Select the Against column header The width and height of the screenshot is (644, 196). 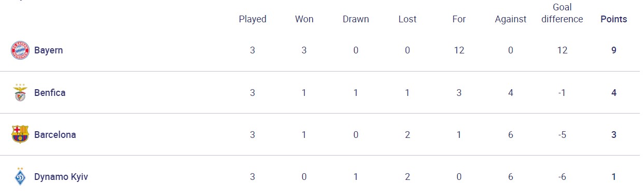pyautogui.click(x=511, y=19)
